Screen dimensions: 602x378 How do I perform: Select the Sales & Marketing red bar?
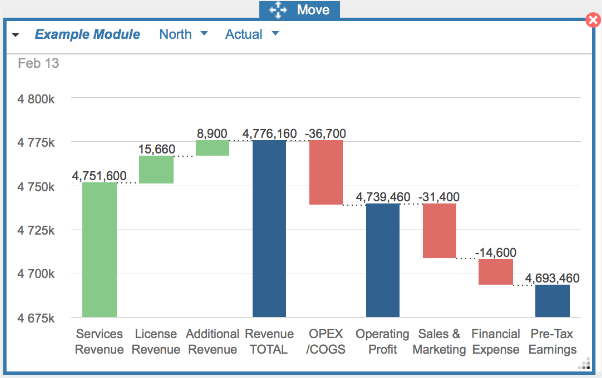(440, 231)
